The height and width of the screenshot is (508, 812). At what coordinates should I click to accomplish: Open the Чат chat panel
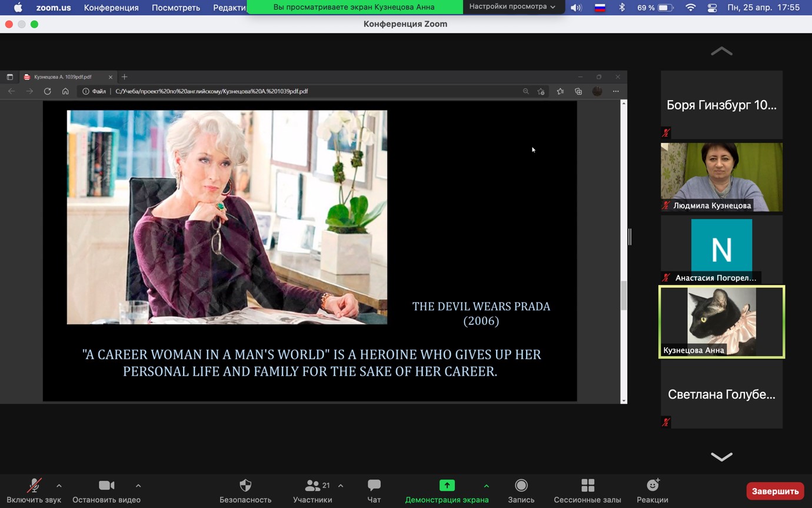pos(374,491)
